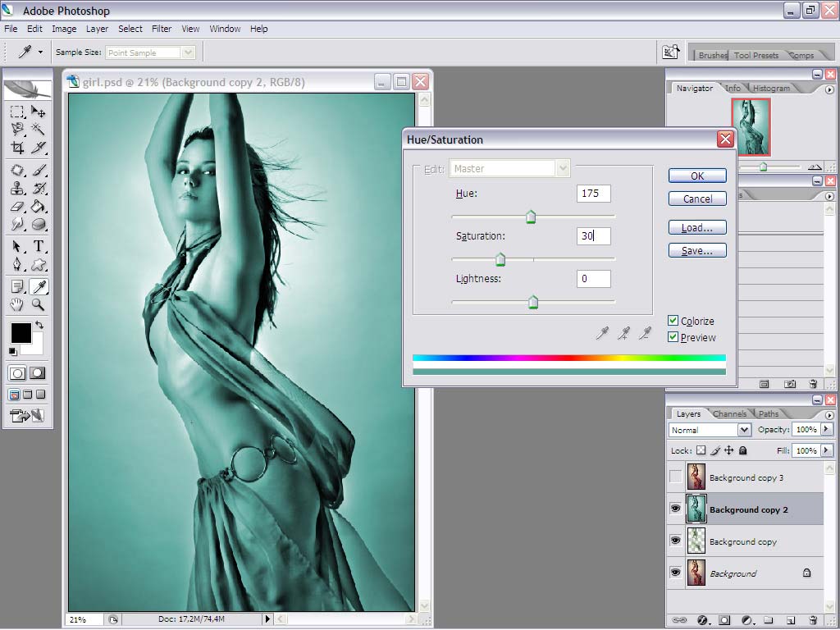Switch to the Channels tab
Viewport: 840px width, 630px height.
pyautogui.click(x=729, y=413)
